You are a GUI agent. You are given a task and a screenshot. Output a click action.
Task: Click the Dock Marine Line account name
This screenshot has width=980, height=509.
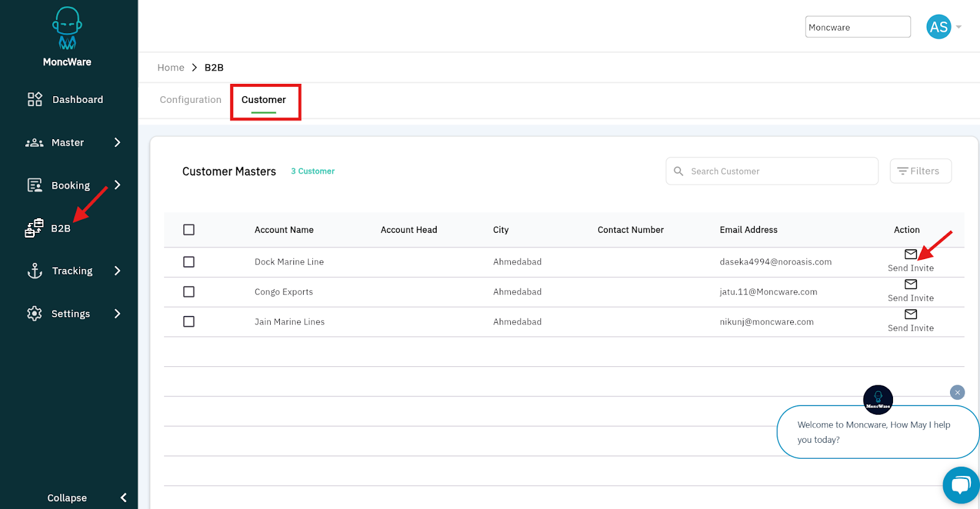coord(289,262)
